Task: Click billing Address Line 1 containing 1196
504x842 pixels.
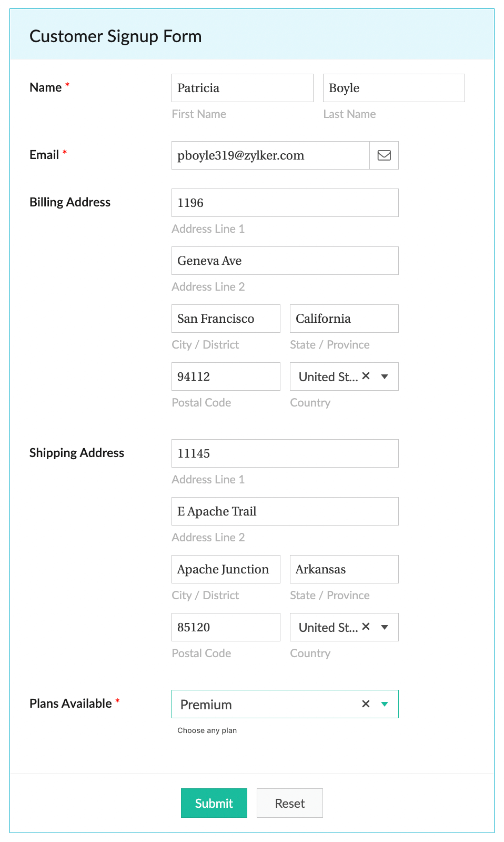Action: click(284, 202)
